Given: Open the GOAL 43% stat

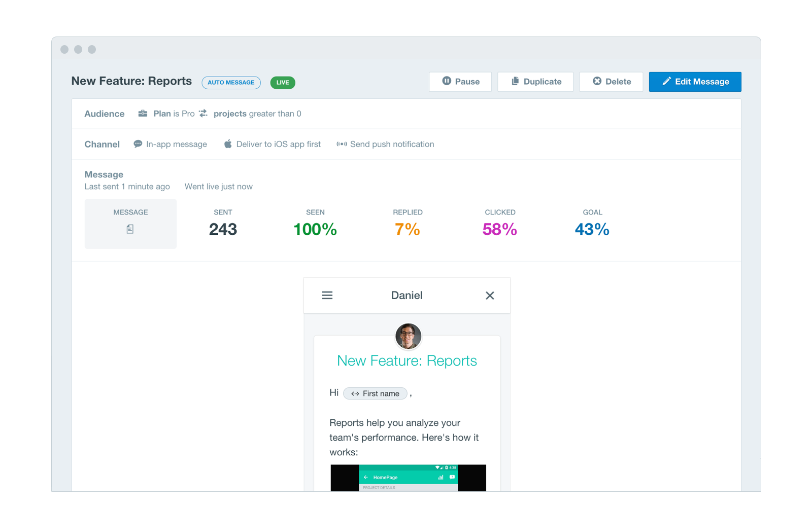Looking at the screenshot, I should pyautogui.click(x=592, y=224).
